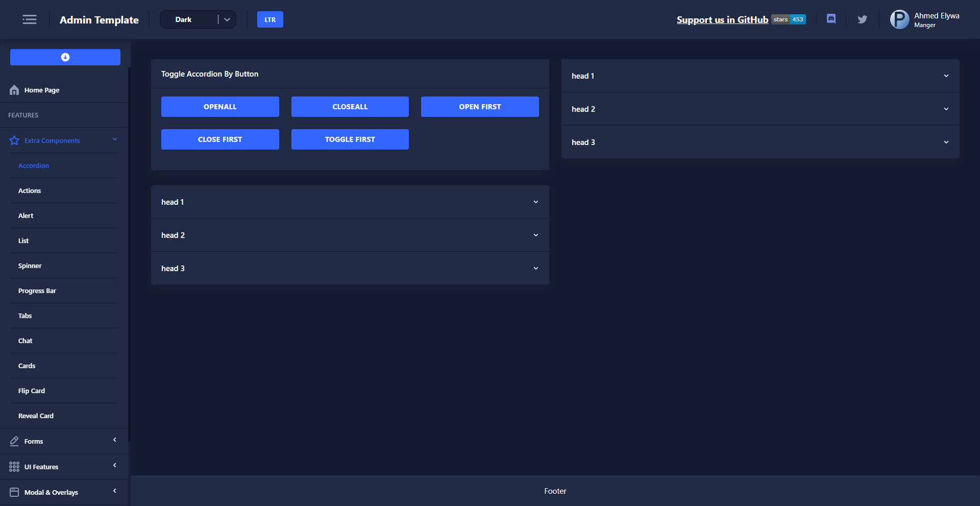Expand head 2 chevron in right accordion
Image resolution: width=980 pixels, height=506 pixels.
[x=946, y=109]
